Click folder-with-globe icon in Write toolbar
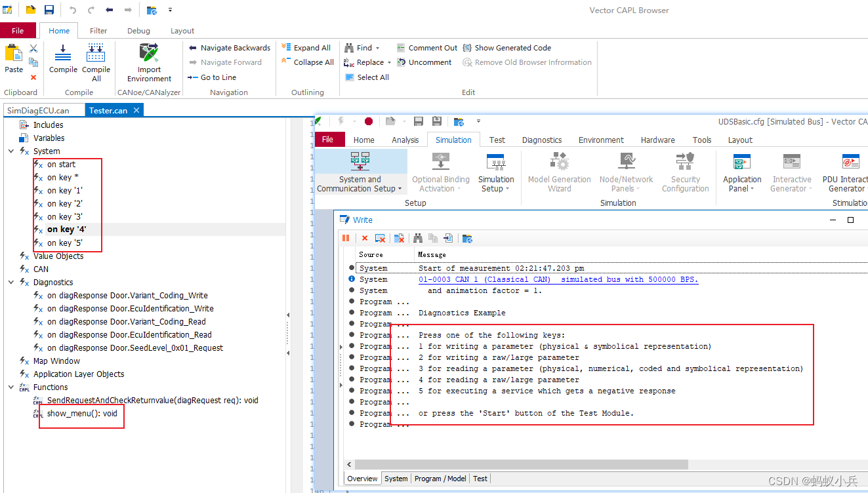The height and width of the screenshot is (493, 868). click(x=467, y=238)
